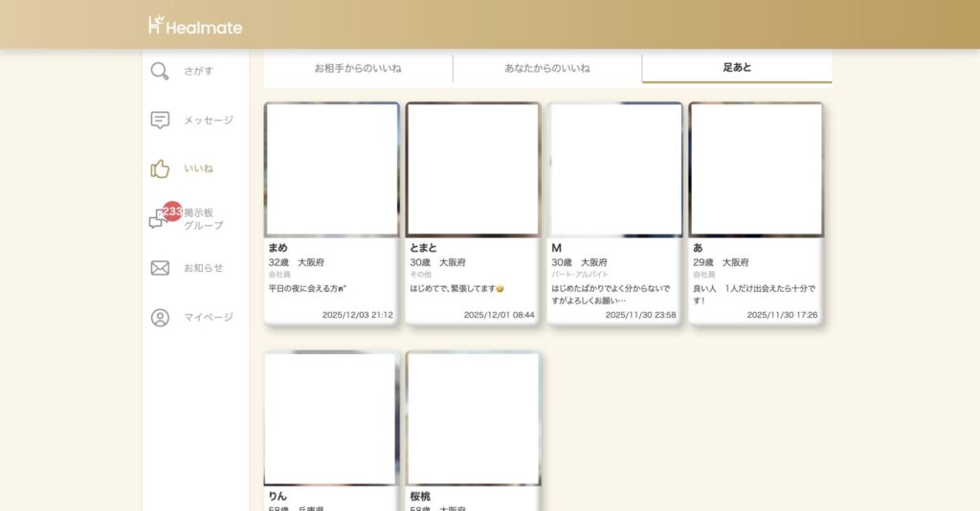980x511 pixels.
Task: Open profile photo of とまと
Action: pos(474,169)
